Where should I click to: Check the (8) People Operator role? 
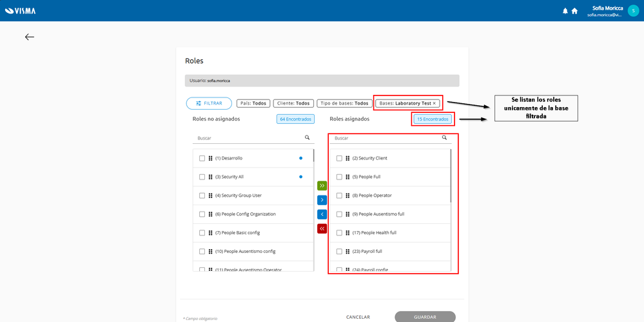339,196
